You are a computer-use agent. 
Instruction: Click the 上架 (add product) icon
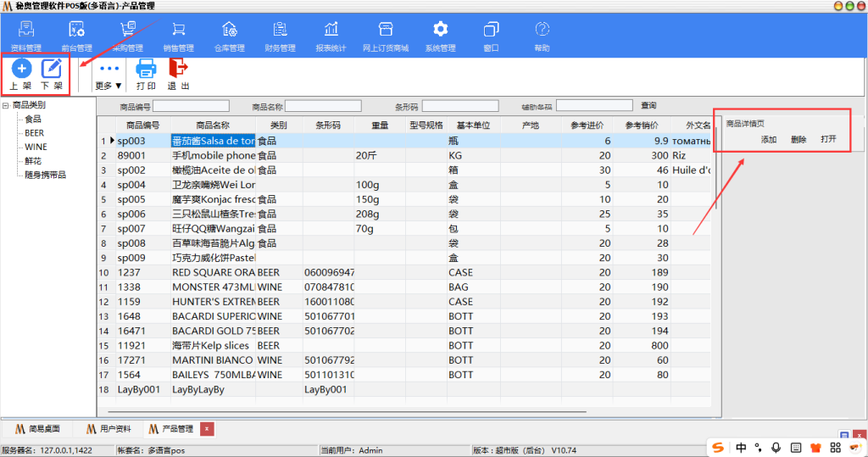21,70
